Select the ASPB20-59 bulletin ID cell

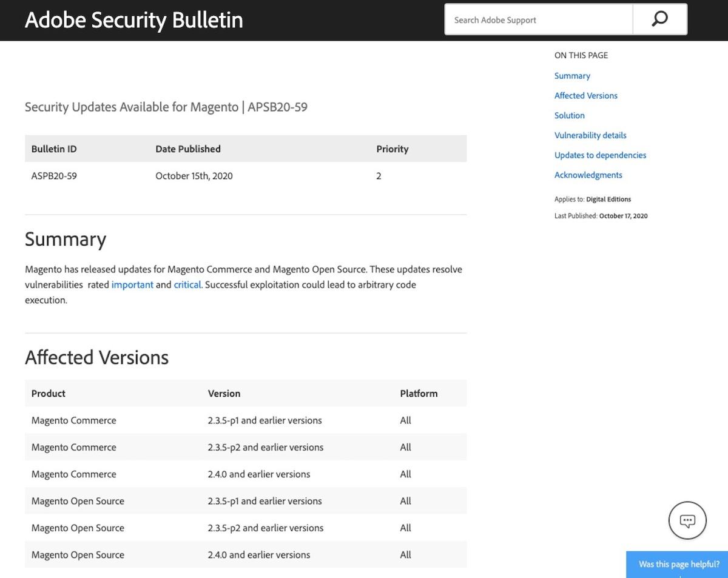(54, 176)
